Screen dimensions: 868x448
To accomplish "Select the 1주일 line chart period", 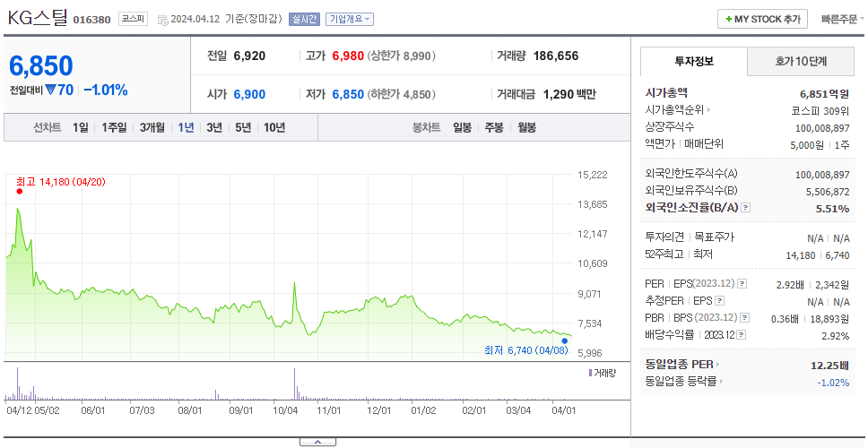I will [x=114, y=128].
